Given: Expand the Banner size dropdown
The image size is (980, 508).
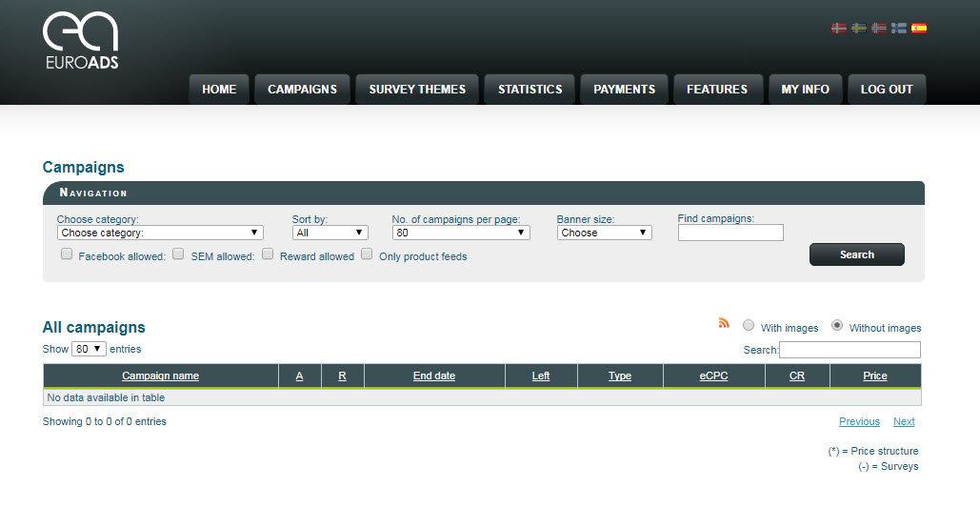Looking at the screenshot, I should (x=604, y=233).
